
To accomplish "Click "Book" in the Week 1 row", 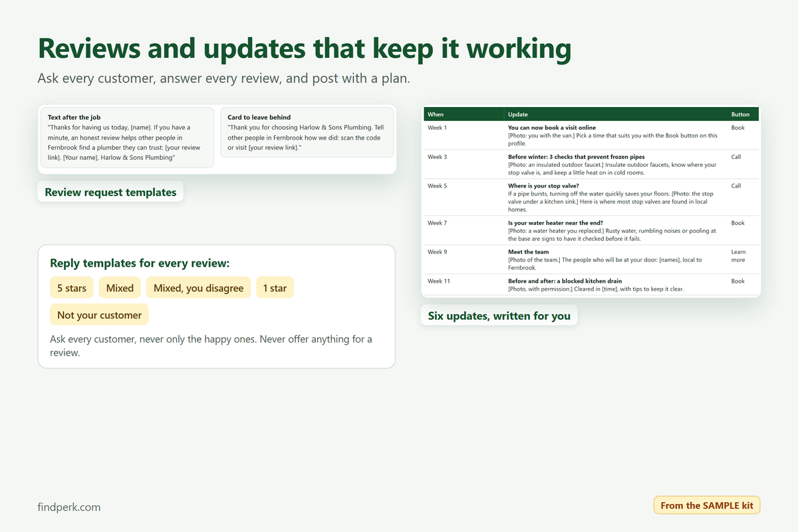I will pyautogui.click(x=737, y=128).
